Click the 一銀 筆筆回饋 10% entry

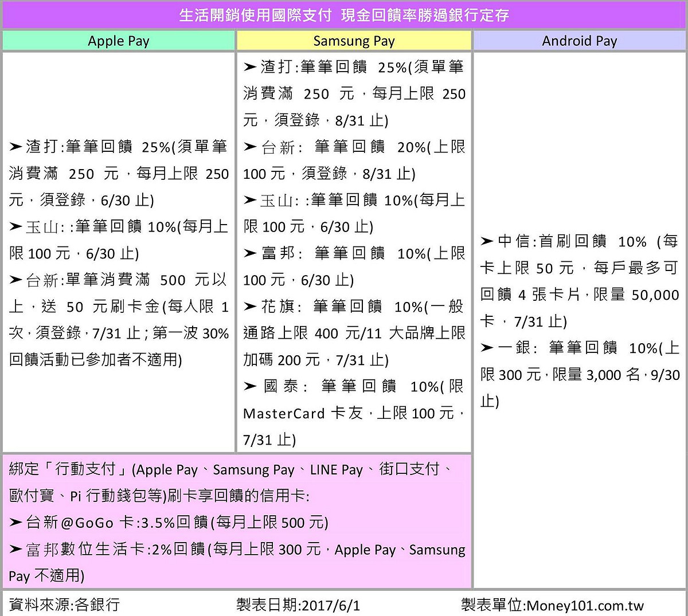pyautogui.click(x=580, y=375)
